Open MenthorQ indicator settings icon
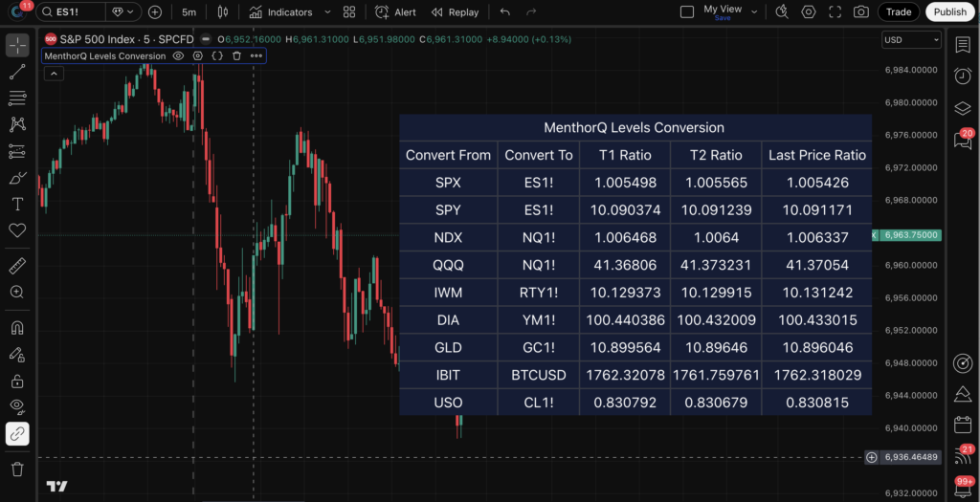Image resolution: width=980 pixels, height=502 pixels. click(197, 55)
